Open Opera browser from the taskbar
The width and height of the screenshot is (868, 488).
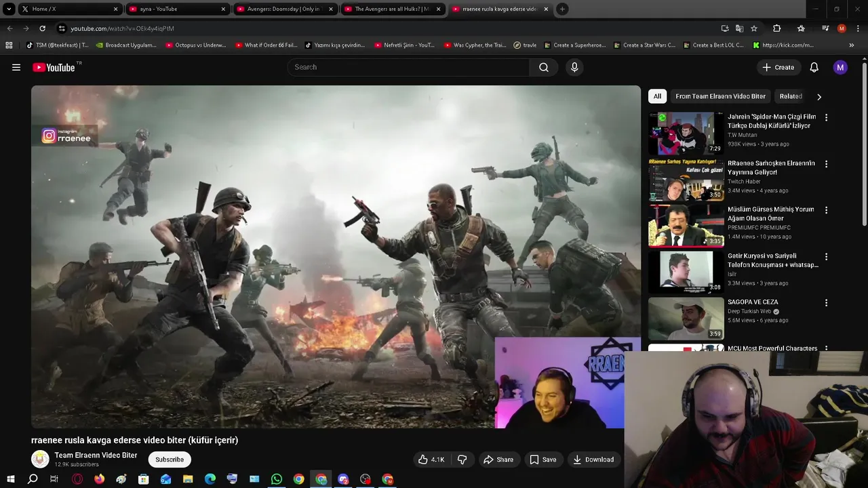[77, 479]
